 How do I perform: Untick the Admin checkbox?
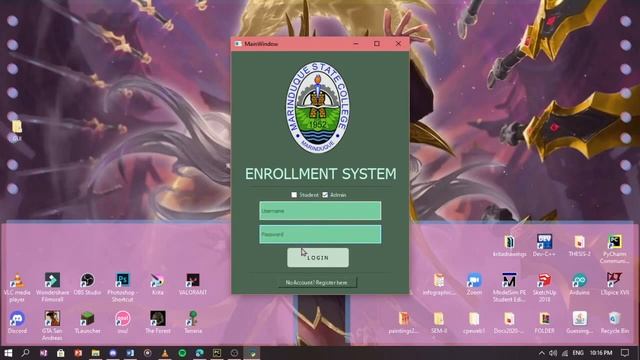(325, 195)
